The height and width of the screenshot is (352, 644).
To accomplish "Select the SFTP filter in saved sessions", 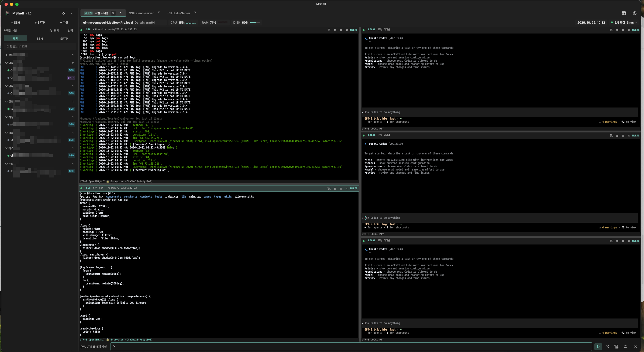I will pyautogui.click(x=64, y=39).
